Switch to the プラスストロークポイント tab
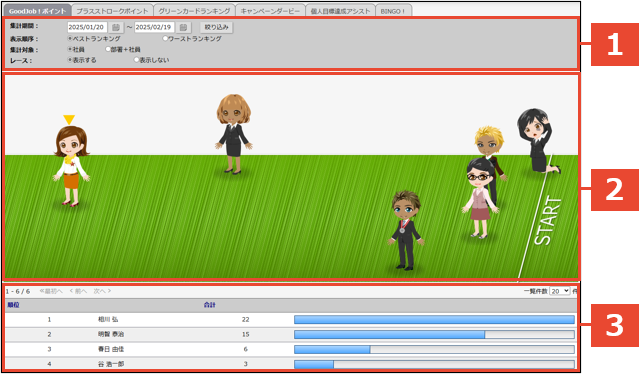 point(112,11)
